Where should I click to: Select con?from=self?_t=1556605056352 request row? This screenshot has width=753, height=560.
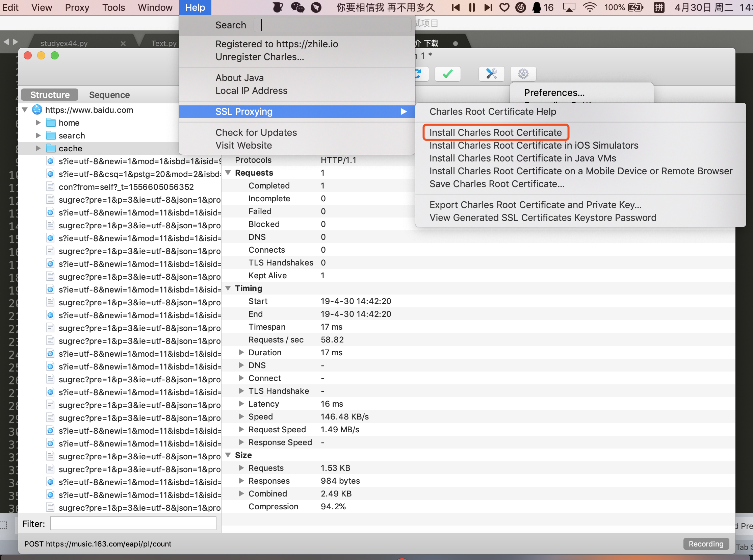click(x=126, y=187)
